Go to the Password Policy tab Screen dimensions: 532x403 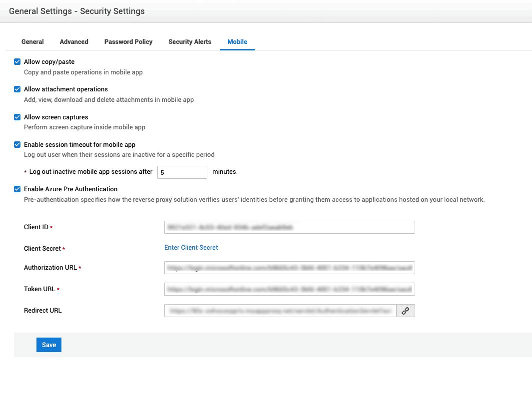pyautogui.click(x=128, y=42)
